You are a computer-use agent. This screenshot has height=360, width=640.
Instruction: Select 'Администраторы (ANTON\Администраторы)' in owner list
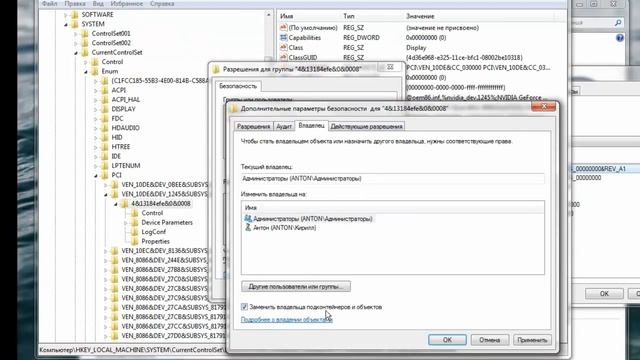(x=313, y=219)
